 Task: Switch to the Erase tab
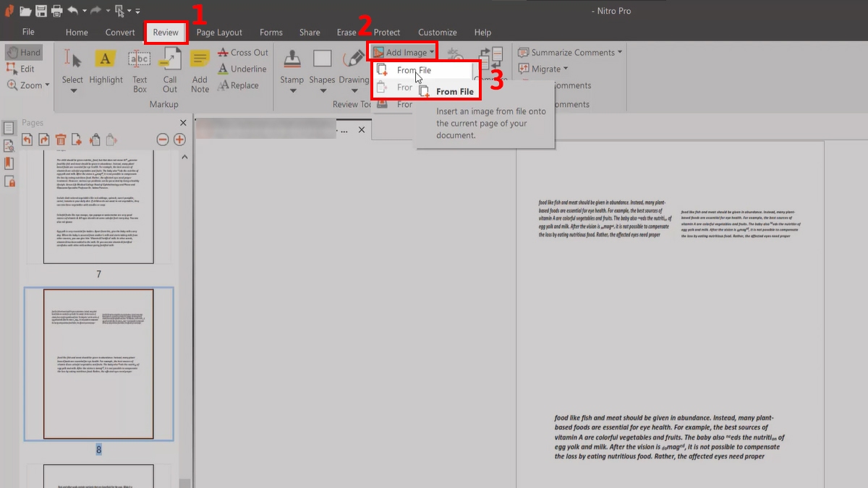346,33
